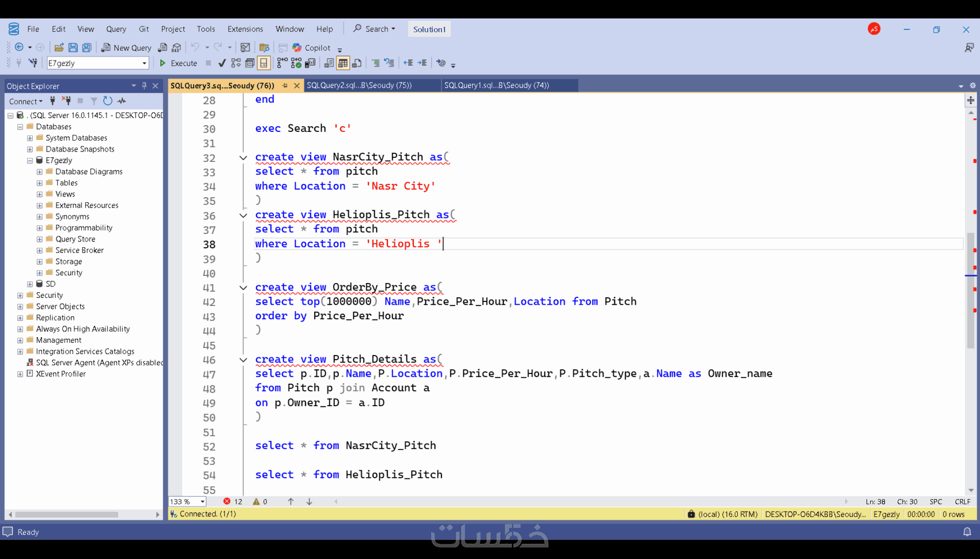980x559 pixels.
Task: Close the SQLQuery3.sql tab
Action: click(297, 86)
